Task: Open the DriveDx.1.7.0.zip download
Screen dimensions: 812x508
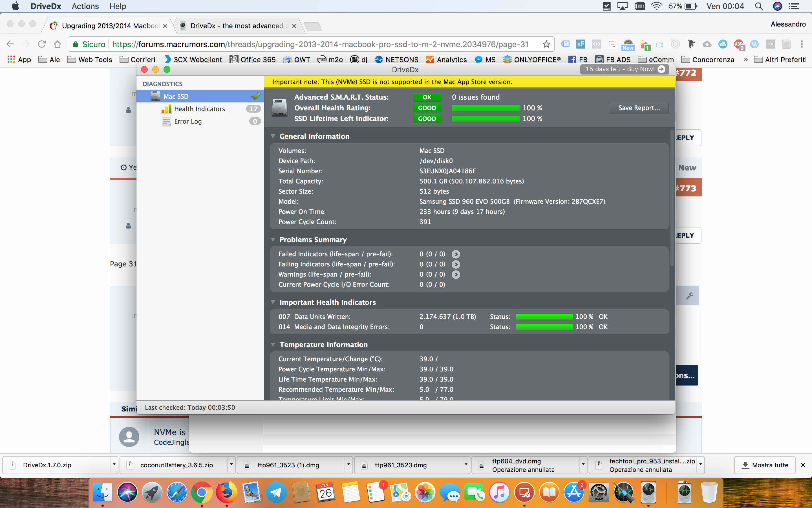Action: click(57, 465)
